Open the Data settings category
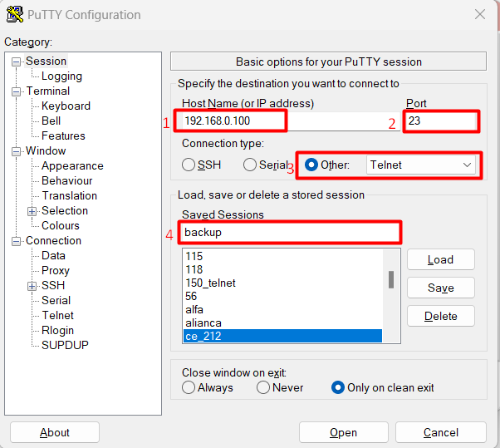500x448 pixels. [x=53, y=256]
